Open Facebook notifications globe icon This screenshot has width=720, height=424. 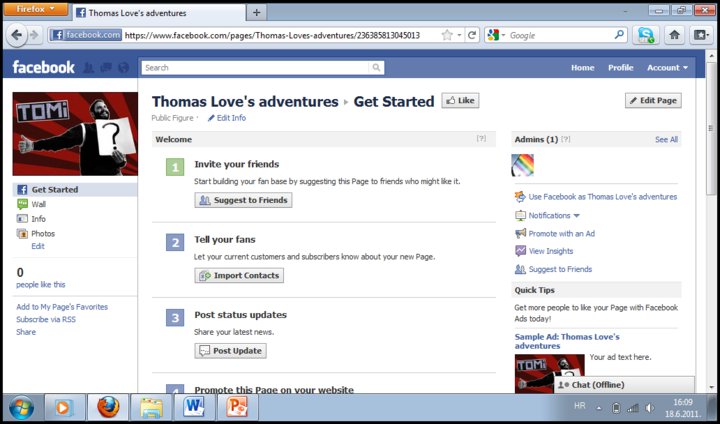point(123,68)
